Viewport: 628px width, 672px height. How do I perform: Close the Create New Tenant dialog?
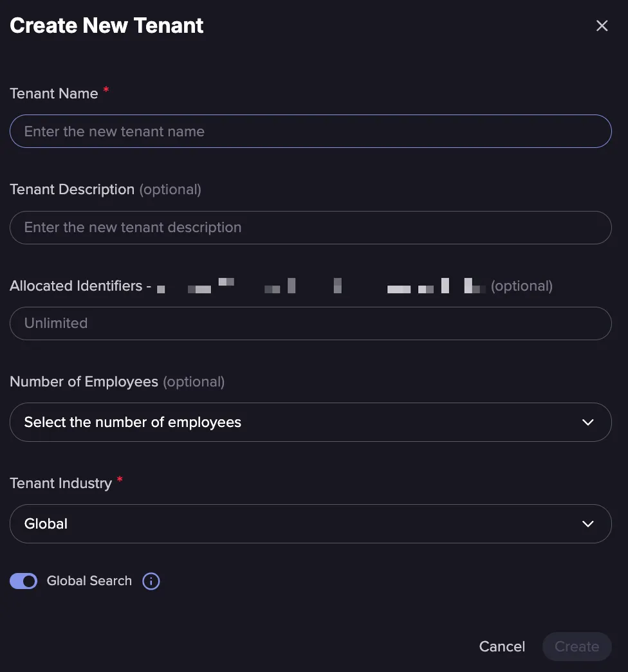pos(602,26)
